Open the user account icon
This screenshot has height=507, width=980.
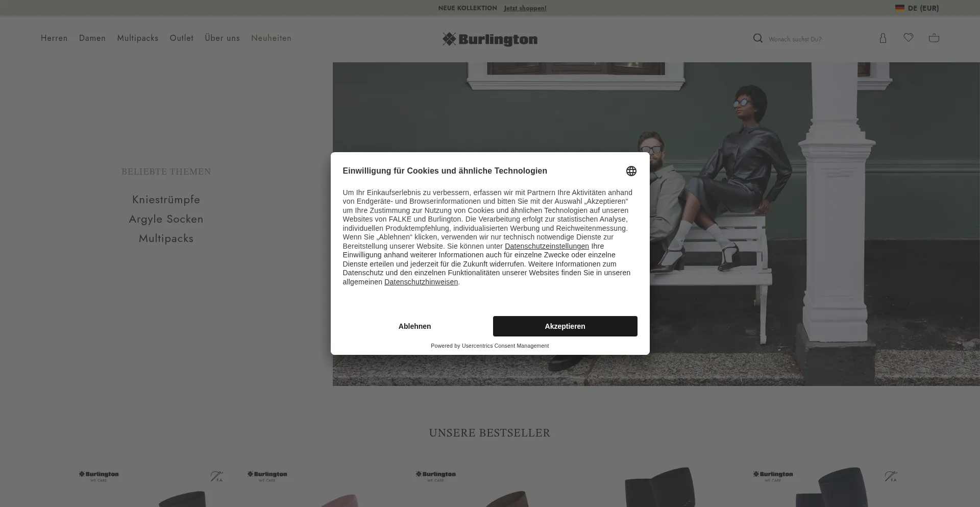point(883,38)
